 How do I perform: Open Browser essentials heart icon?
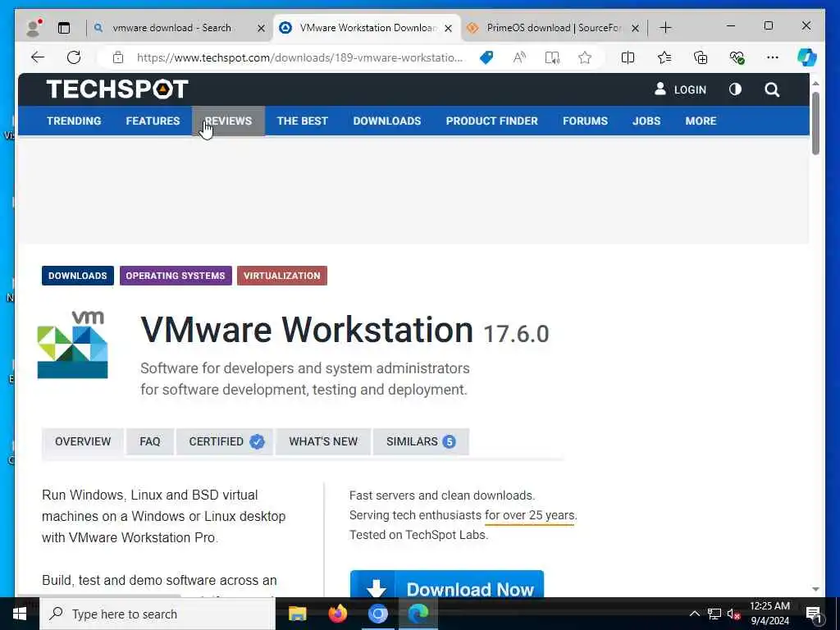click(x=737, y=57)
